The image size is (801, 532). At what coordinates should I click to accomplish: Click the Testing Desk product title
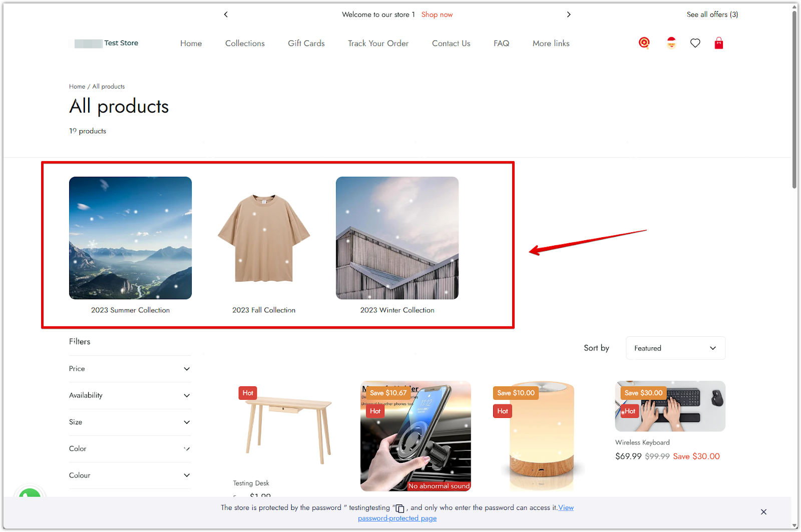coord(251,483)
